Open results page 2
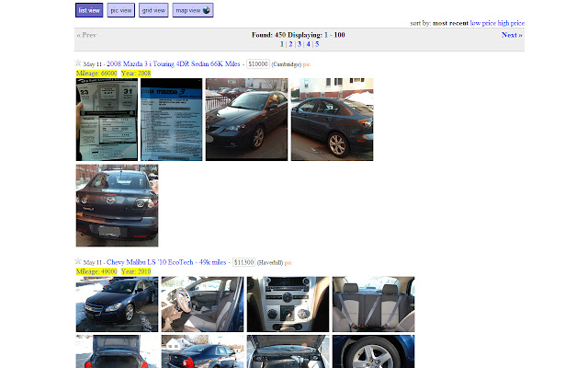Image resolution: width=588 pixels, height=368 pixels. pos(290,44)
